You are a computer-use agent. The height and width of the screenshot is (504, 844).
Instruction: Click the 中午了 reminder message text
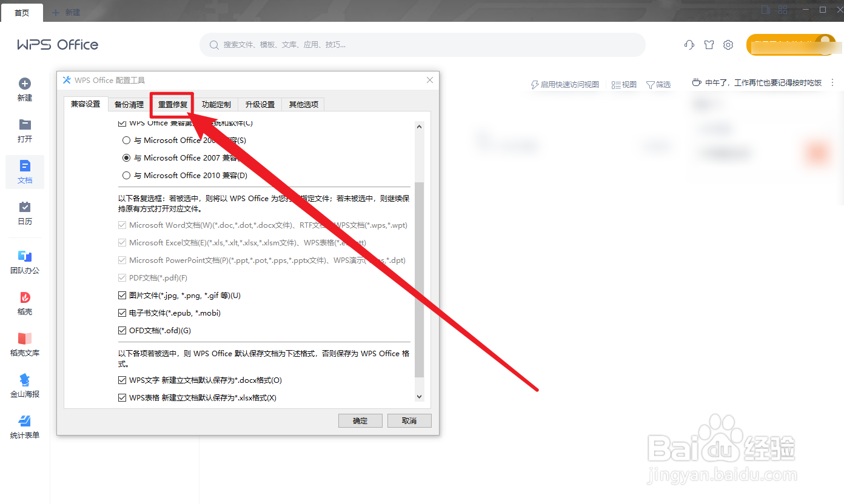click(763, 83)
